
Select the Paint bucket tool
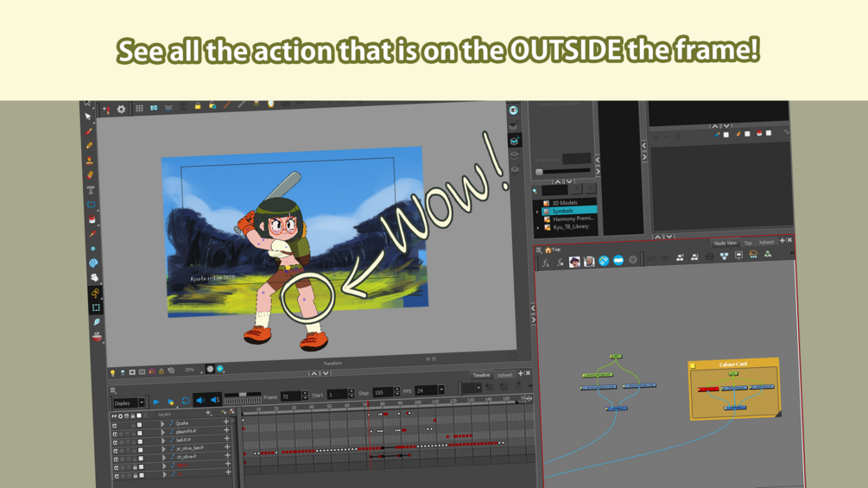[x=92, y=219]
